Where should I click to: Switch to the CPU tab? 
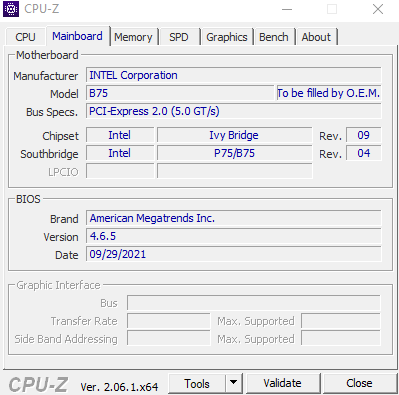coord(25,37)
